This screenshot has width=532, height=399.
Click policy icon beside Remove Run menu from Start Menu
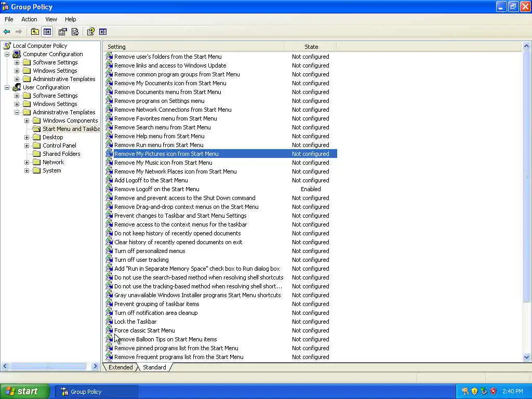pyautogui.click(x=109, y=145)
